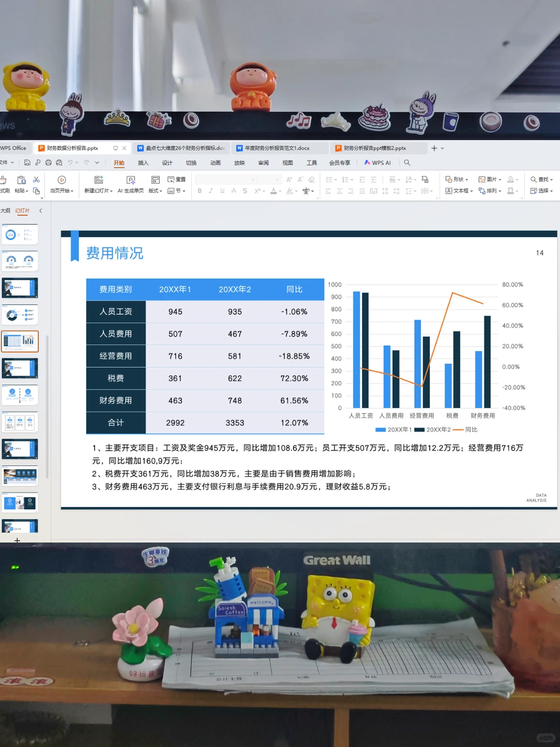This screenshot has width=560, height=747.
Task: Click the Cut (剪切) scissors icon
Action: [x=35, y=179]
